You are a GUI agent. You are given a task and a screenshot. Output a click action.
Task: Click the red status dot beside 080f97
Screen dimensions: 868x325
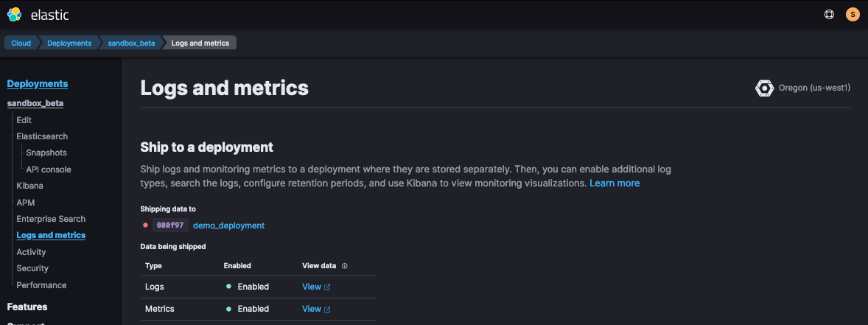tap(145, 226)
